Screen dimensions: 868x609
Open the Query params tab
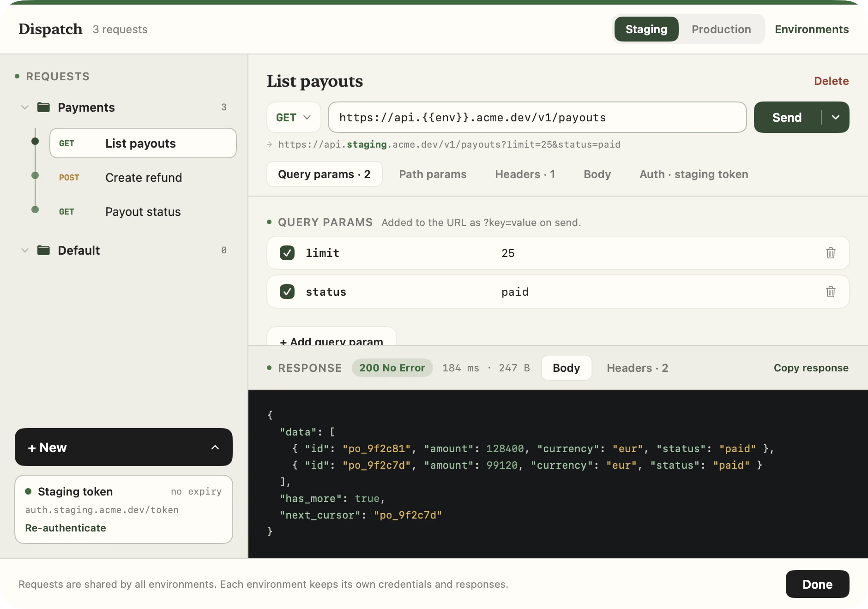coord(324,174)
